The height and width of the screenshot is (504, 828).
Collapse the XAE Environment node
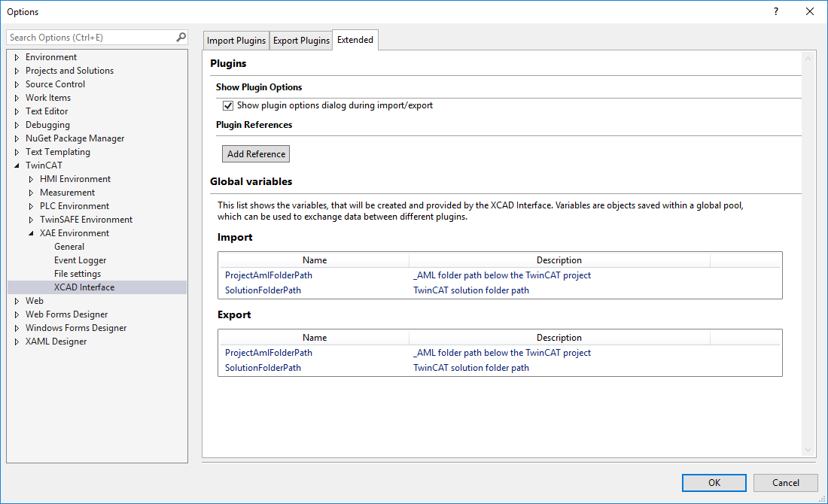click(x=31, y=233)
